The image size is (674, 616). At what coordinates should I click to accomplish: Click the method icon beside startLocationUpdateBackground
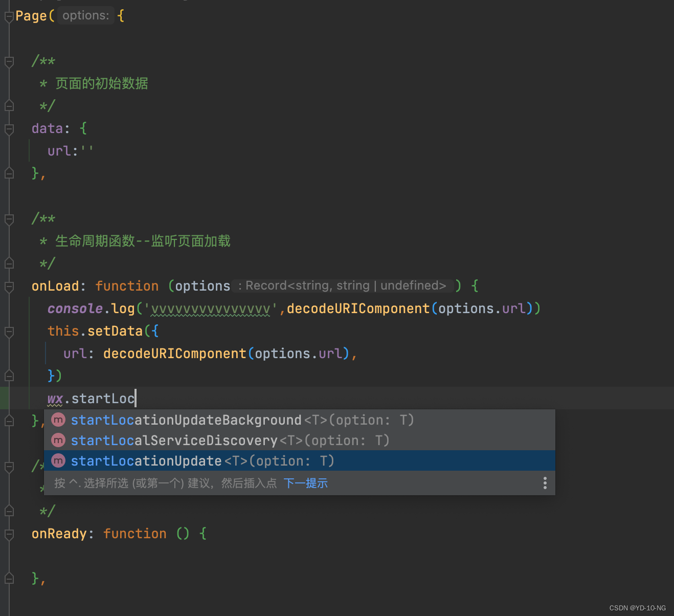(x=58, y=420)
